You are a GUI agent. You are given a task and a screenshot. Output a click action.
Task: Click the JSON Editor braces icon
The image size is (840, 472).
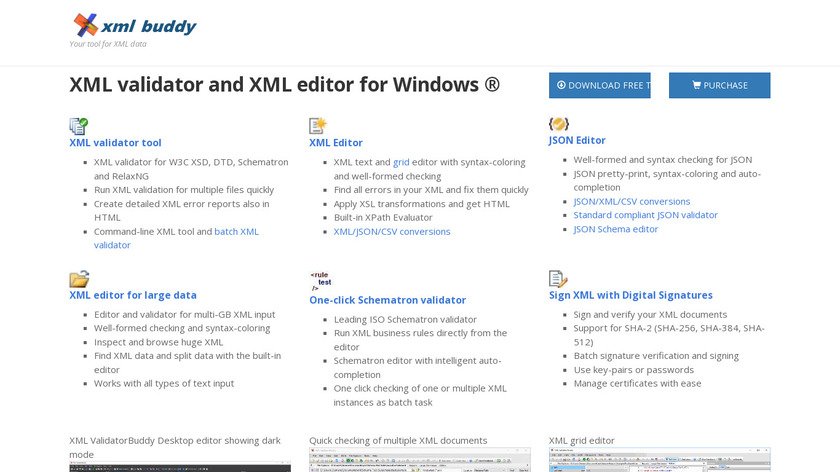coord(559,124)
